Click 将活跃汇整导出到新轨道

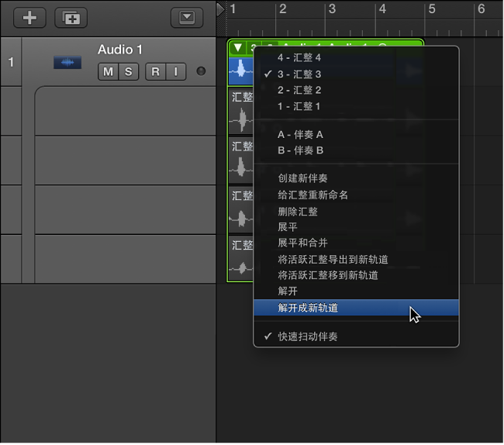click(x=356, y=259)
